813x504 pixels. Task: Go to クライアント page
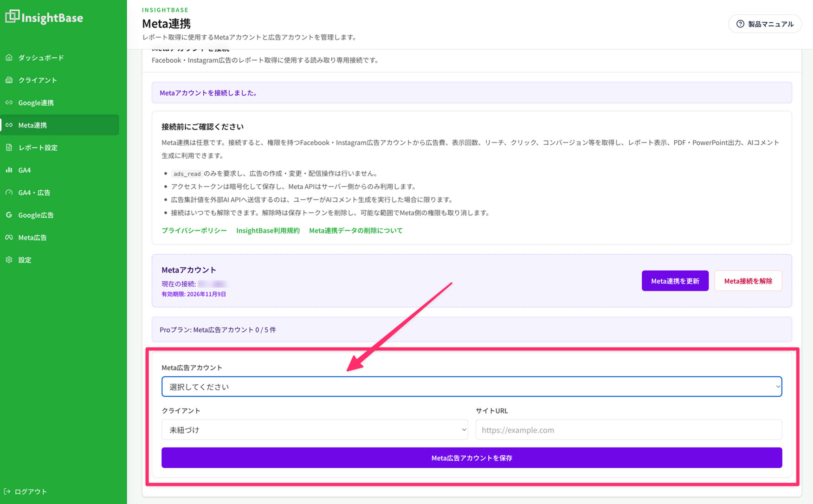(x=59, y=80)
